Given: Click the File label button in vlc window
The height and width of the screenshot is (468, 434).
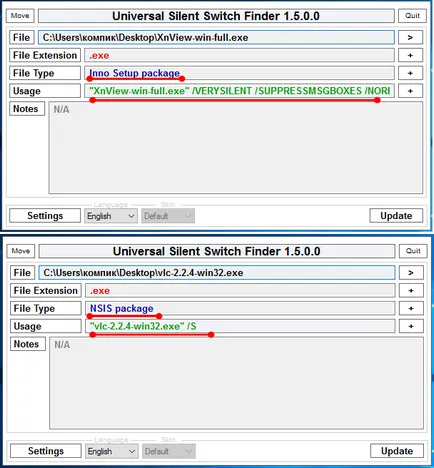Looking at the screenshot, I should tap(22, 273).
